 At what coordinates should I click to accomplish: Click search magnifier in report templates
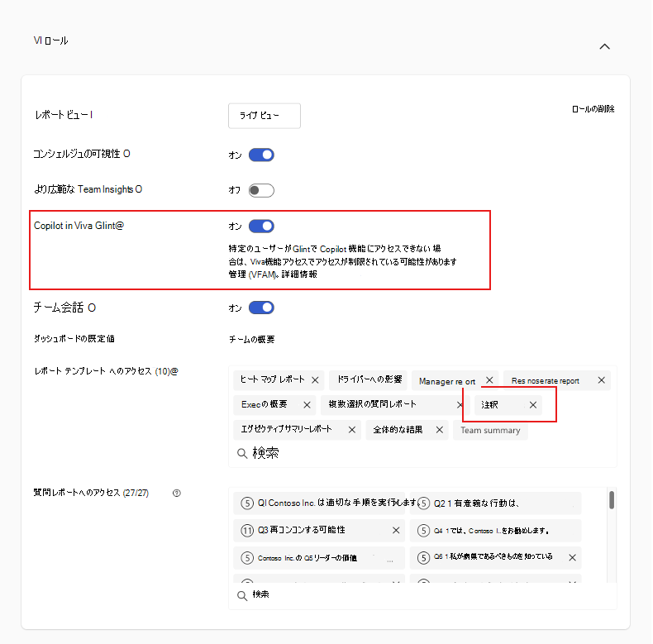242,453
